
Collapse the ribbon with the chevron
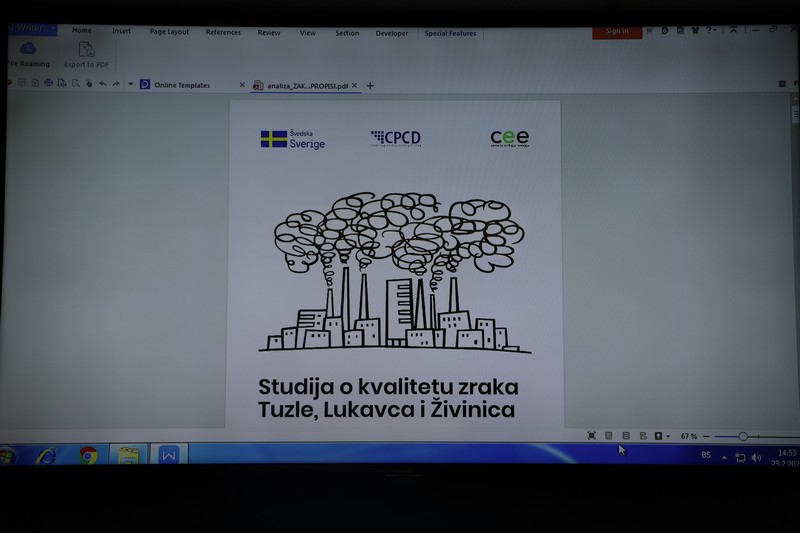point(733,30)
